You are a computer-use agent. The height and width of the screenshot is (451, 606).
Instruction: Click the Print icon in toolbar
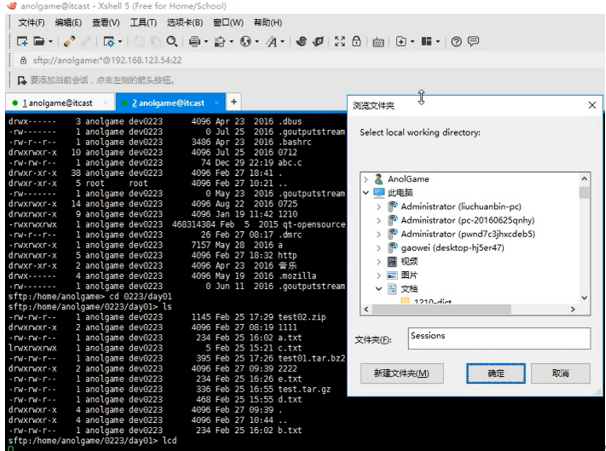pyautogui.click(x=194, y=41)
